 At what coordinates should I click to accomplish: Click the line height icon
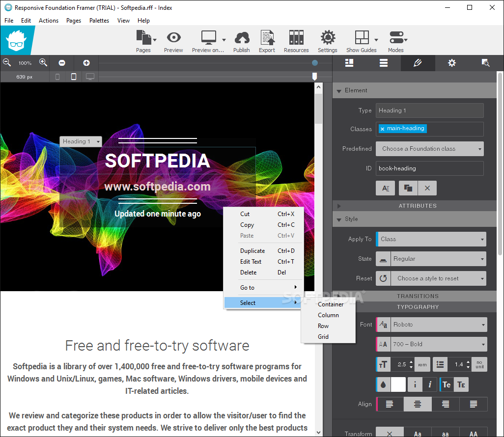[x=440, y=364]
